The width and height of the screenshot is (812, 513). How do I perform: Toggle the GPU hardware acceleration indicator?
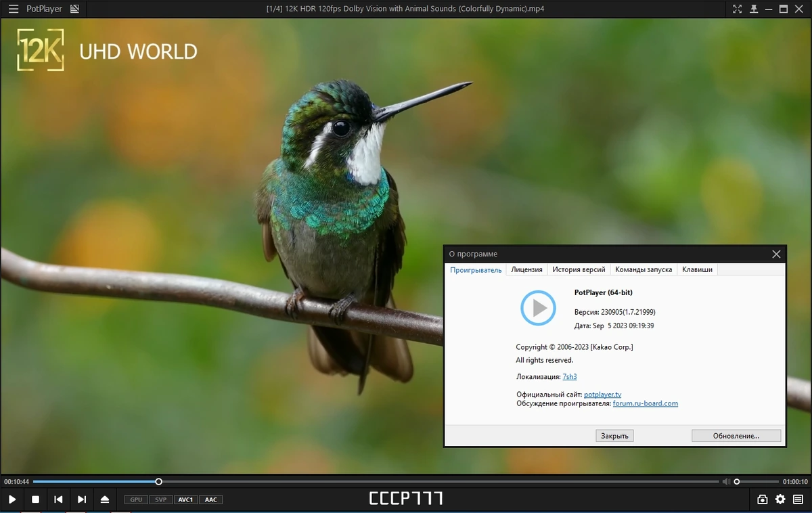coord(136,499)
